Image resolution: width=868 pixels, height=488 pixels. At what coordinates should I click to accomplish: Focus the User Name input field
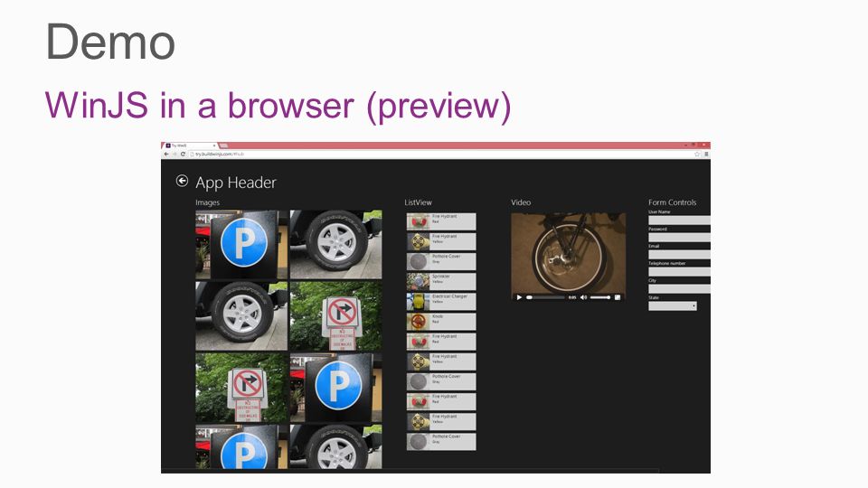pos(679,221)
